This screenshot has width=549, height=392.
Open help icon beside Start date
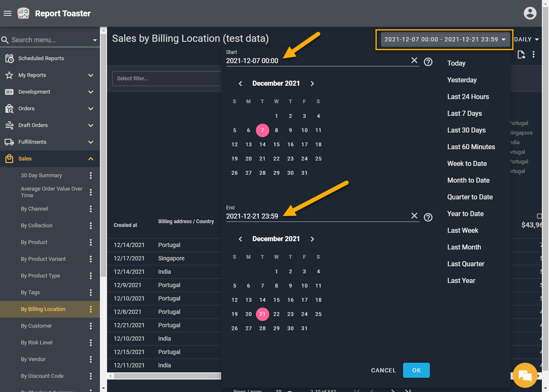click(428, 62)
